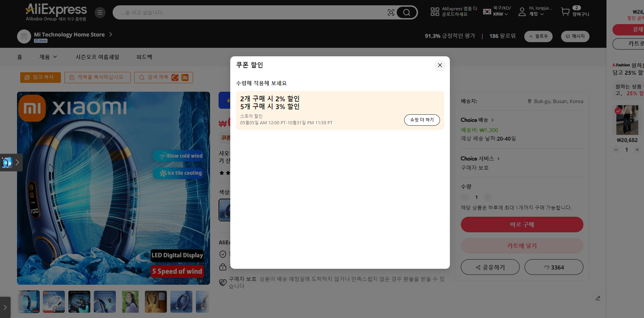Click the pencil edit floating icon
The image size is (644, 318).
tap(598, 299)
